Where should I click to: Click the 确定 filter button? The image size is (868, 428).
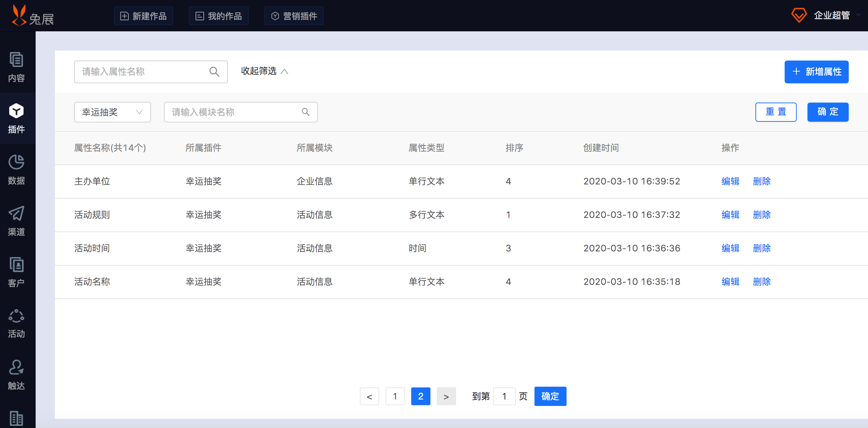[x=828, y=112]
